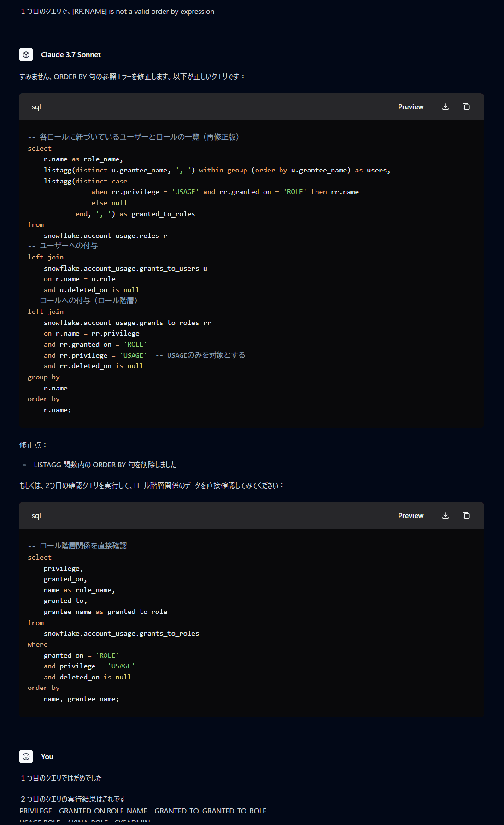Copy the second SQL code block
Viewport: 504px width, 825px height.
[x=466, y=515]
